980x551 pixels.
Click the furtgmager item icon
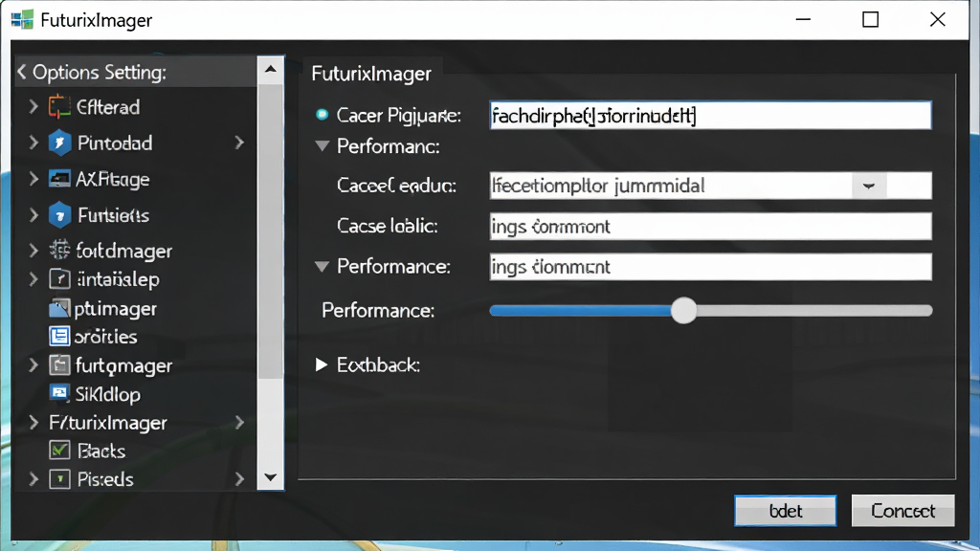pyautogui.click(x=59, y=365)
